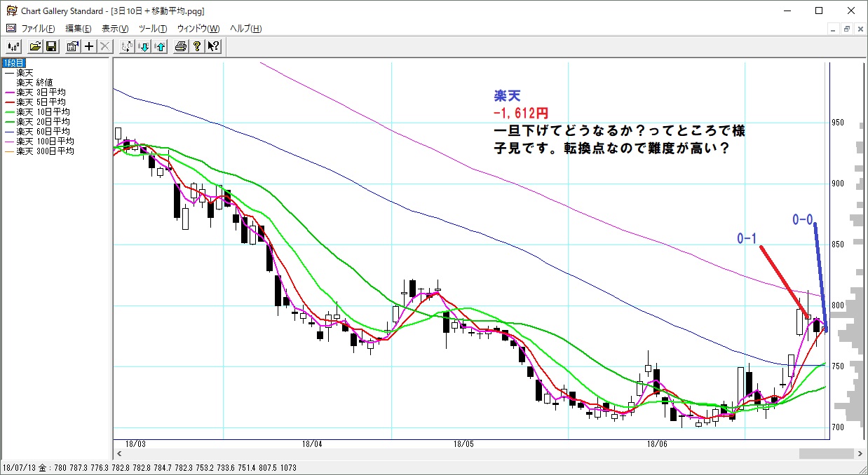Screen dimensions: 868x475
Task: Open the ツール(T) menu
Action: click(x=153, y=29)
